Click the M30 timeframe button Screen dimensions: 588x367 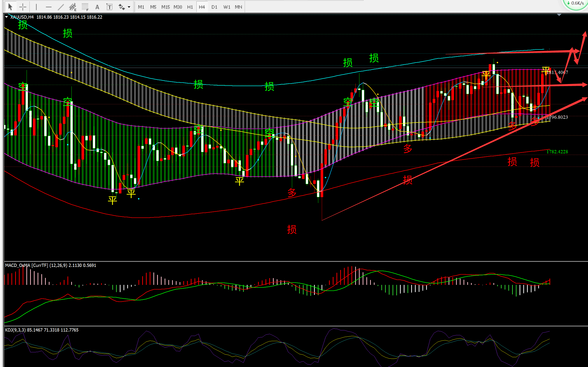point(178,7)
